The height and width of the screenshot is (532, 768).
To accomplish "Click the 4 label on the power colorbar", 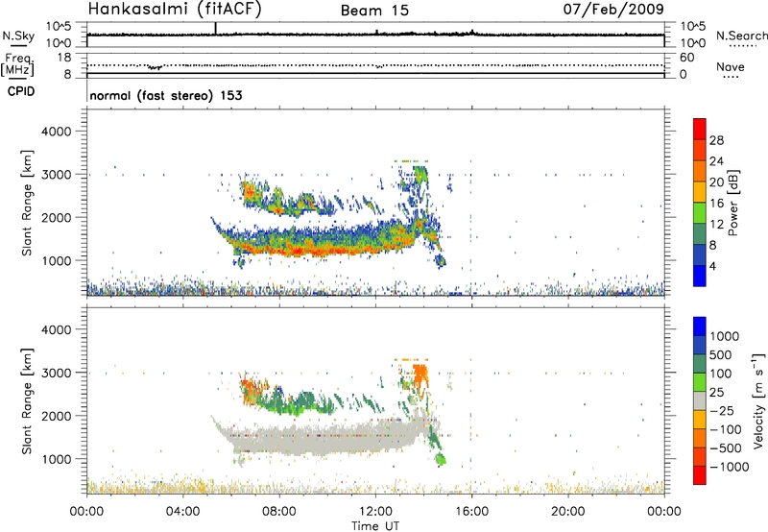I will 713,265.
